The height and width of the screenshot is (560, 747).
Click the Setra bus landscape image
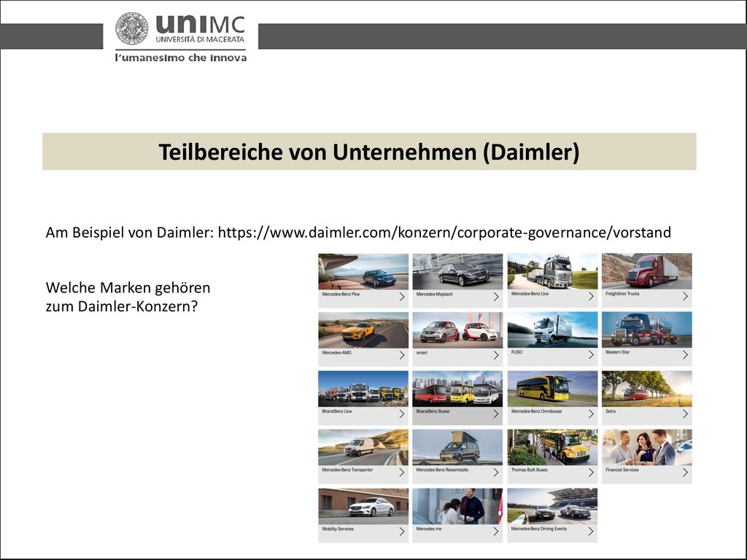point(647,389)
